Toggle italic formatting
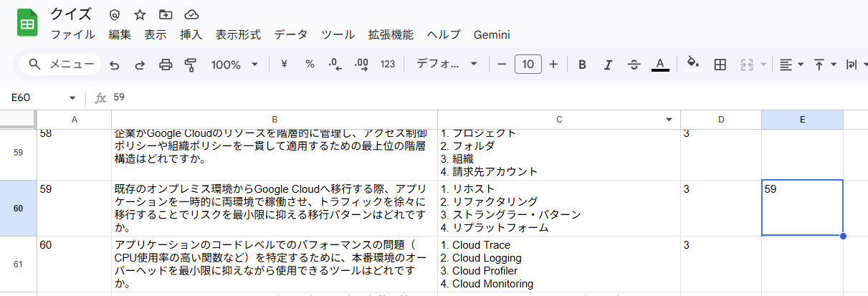This screenshot has height=296, width=868. (608, 65)
